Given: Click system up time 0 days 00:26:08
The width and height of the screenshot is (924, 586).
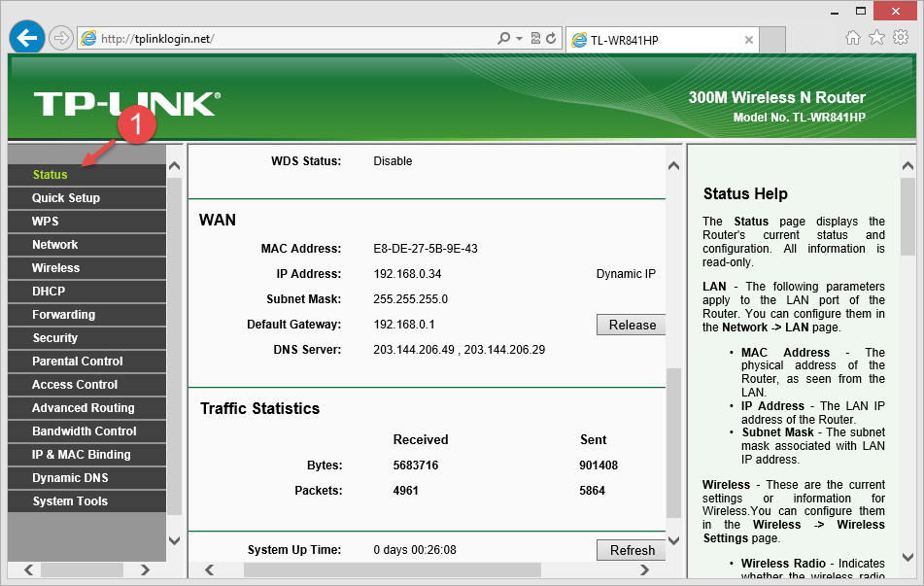Looking at the screenshot, I should (415, 550).
